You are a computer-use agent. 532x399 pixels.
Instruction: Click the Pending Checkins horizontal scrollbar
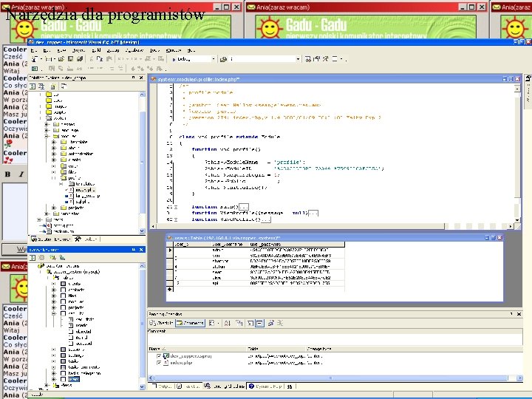pyautogui.click(x=335, y=378)
